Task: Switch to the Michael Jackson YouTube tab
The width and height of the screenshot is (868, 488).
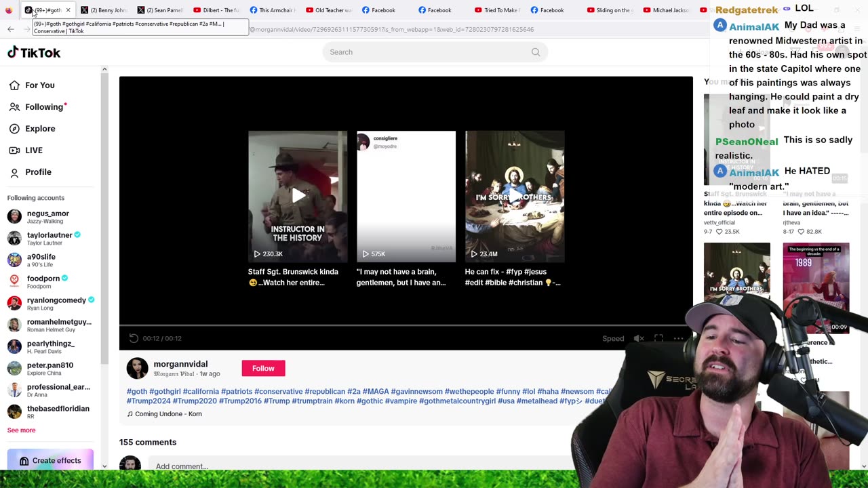Action: (666, 10)
